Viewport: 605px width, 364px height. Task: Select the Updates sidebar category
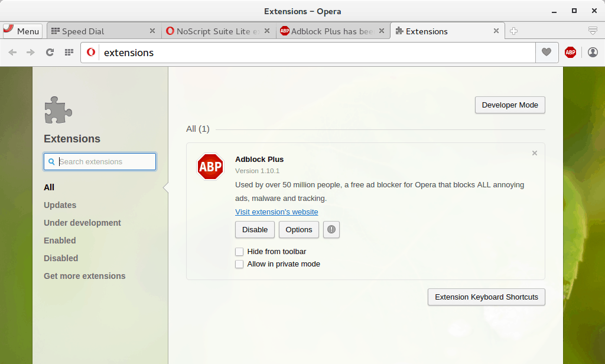pos(60,205)
